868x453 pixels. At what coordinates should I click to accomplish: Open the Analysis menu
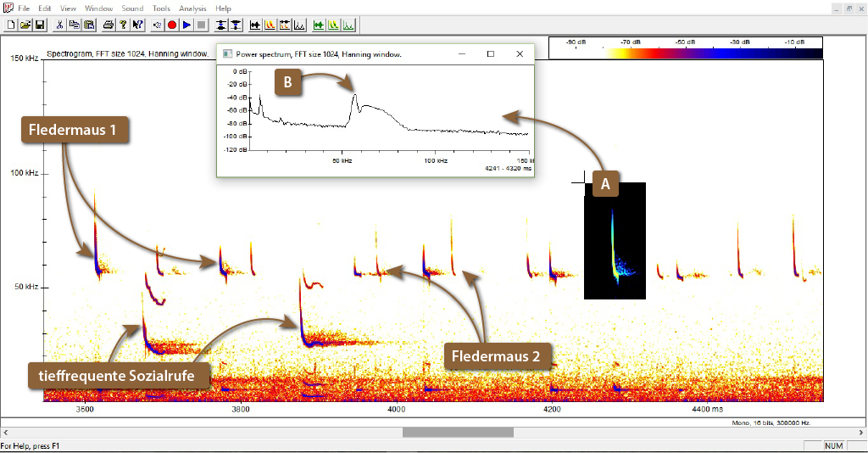pyautogui.click(x=192, y=8)
